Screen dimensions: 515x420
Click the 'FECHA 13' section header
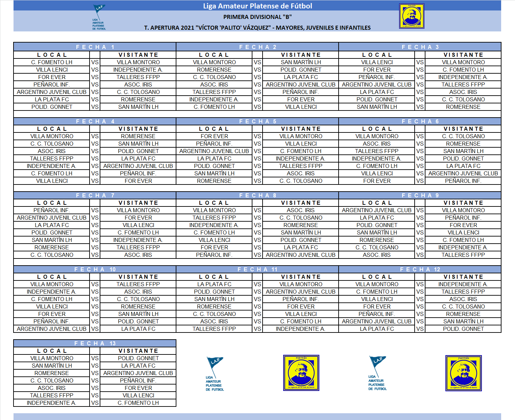[95, 343]
